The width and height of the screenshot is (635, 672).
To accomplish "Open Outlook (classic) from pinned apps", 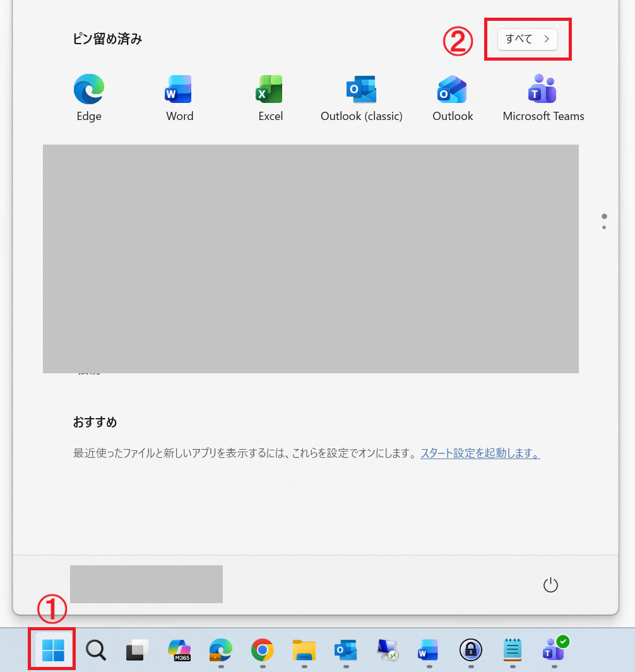I will coord(360,89).
